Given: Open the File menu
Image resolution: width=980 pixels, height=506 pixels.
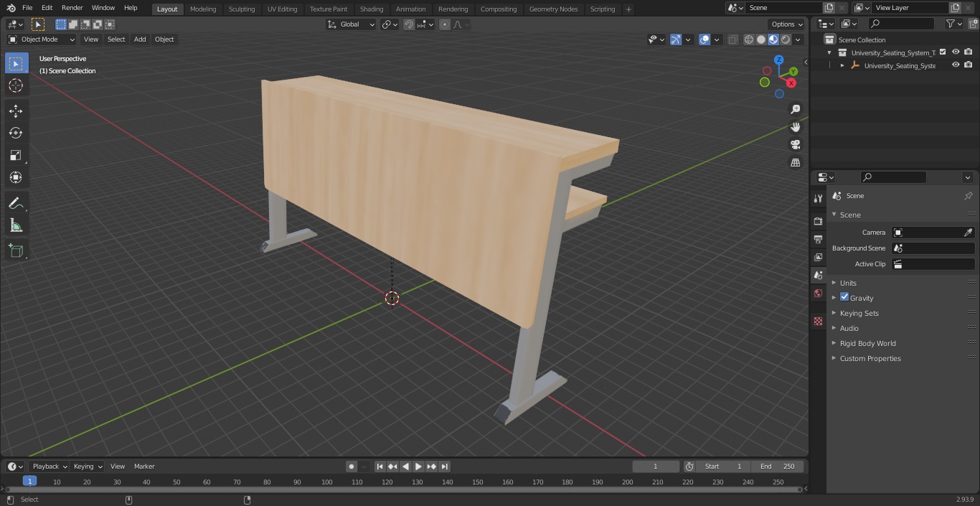Looking at the screenshot, I should (x=27, y=8).
